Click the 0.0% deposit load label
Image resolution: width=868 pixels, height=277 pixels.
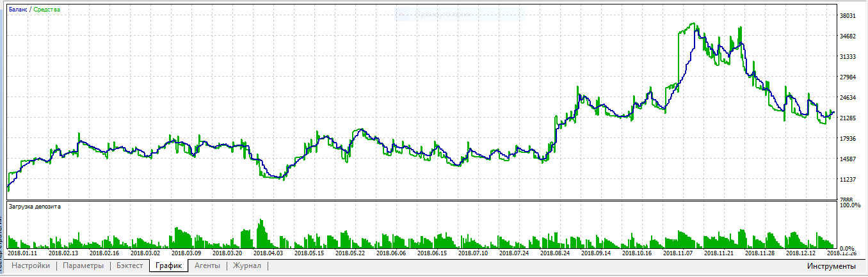click(x=848, y=248)
